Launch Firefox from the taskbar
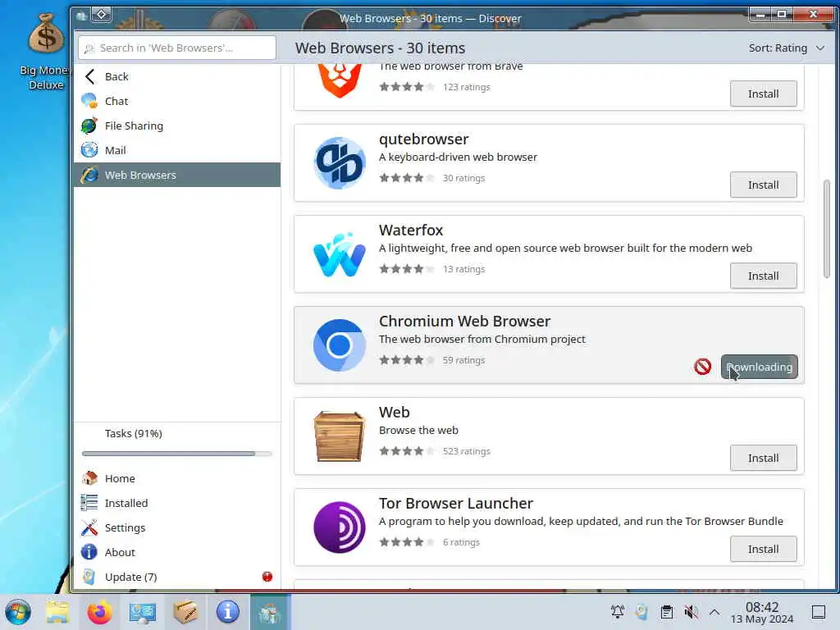The height and width of the screenshot is (630, 840). click(99, 612)
